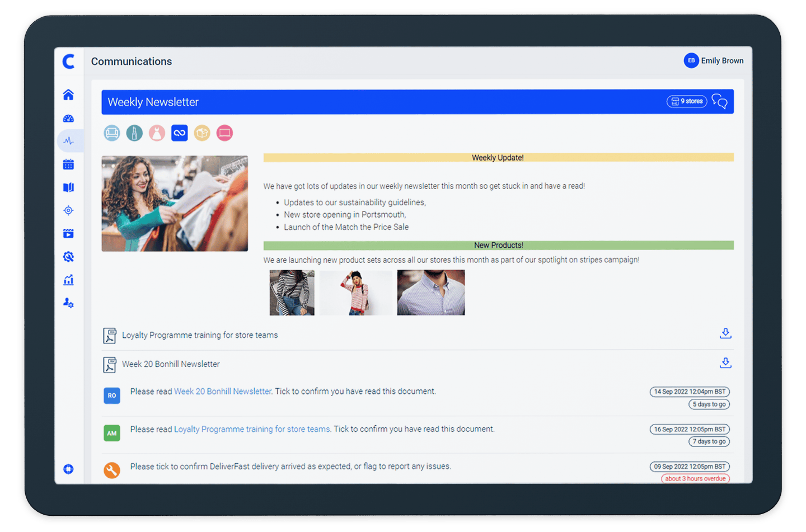Click the DeliverFast delivery confirmation task text

(290, 466)
